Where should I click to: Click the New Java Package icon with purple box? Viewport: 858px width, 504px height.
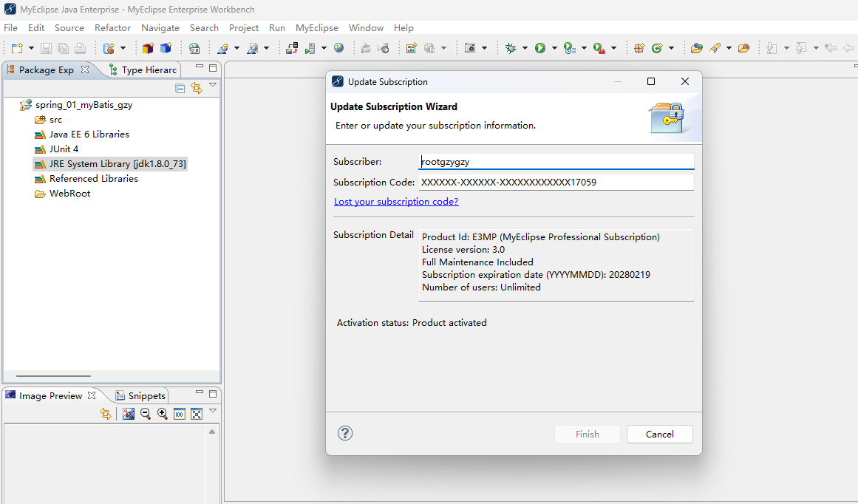[148, 48]
